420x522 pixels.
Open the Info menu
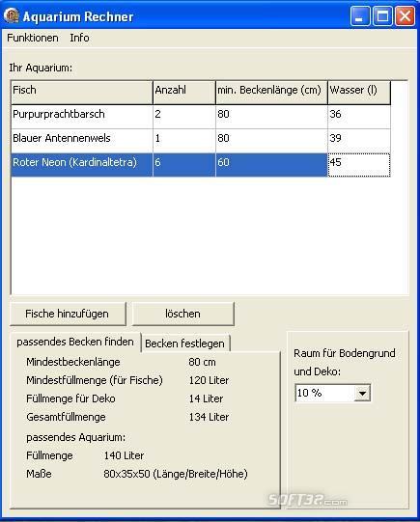click(x=79, y=38)
